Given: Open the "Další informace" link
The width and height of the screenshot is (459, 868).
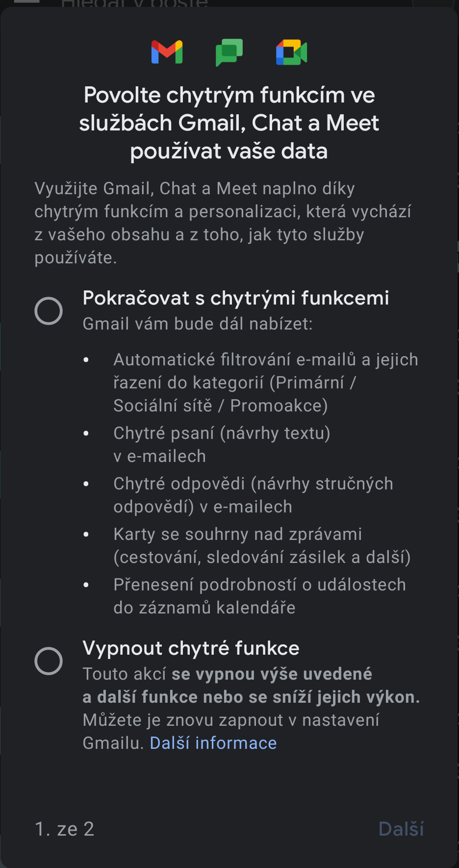Looking at the screenshot, I should 213,743.
